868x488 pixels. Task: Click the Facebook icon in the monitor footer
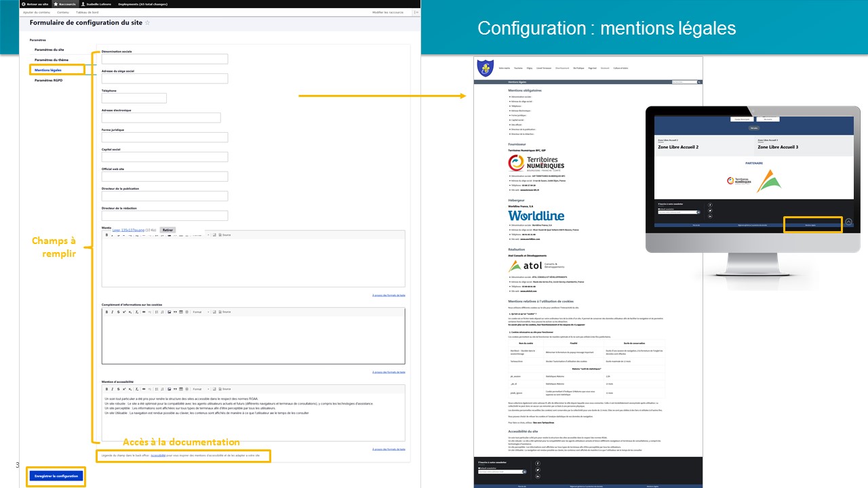[710, 205]
